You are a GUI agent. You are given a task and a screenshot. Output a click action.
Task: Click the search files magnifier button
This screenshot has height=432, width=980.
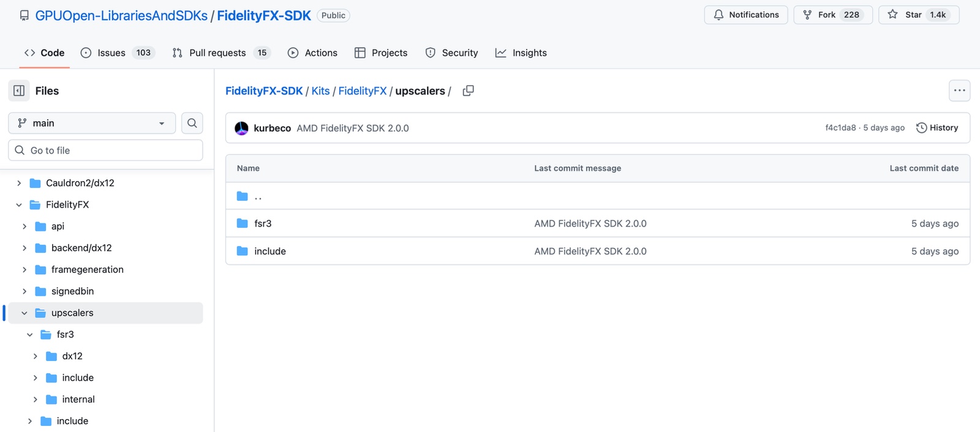coord(192,123)
